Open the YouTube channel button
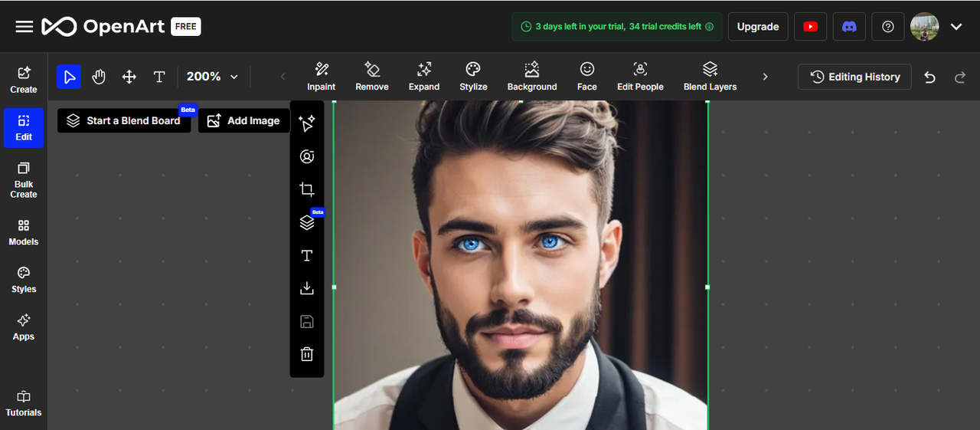 click(810, 27)
